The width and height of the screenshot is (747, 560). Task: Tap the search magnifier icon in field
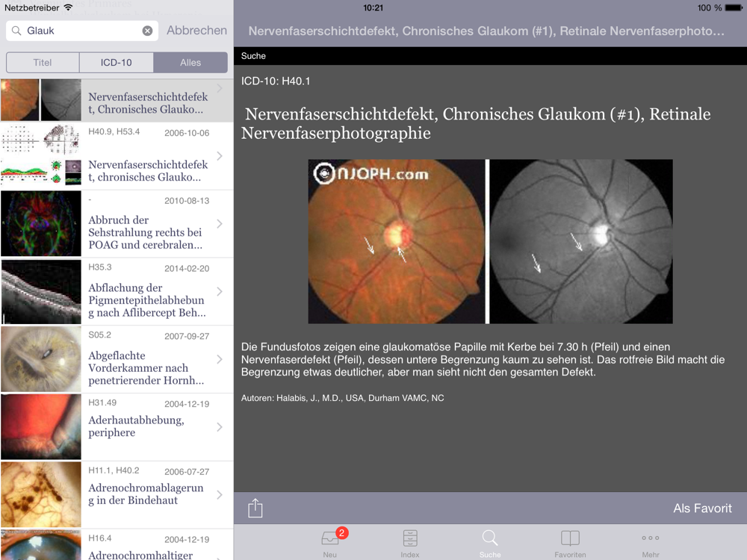[x=16, y=31]
